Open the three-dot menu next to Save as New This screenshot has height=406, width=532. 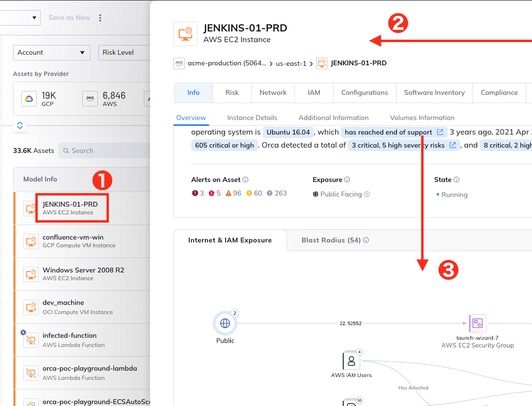point(100,17)
